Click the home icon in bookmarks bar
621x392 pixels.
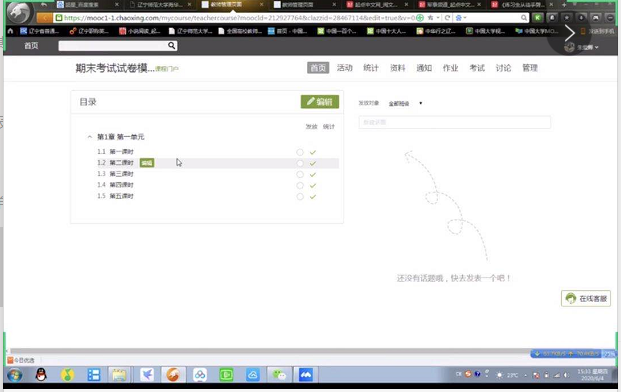pyautogui.click(x=10, y=31)
